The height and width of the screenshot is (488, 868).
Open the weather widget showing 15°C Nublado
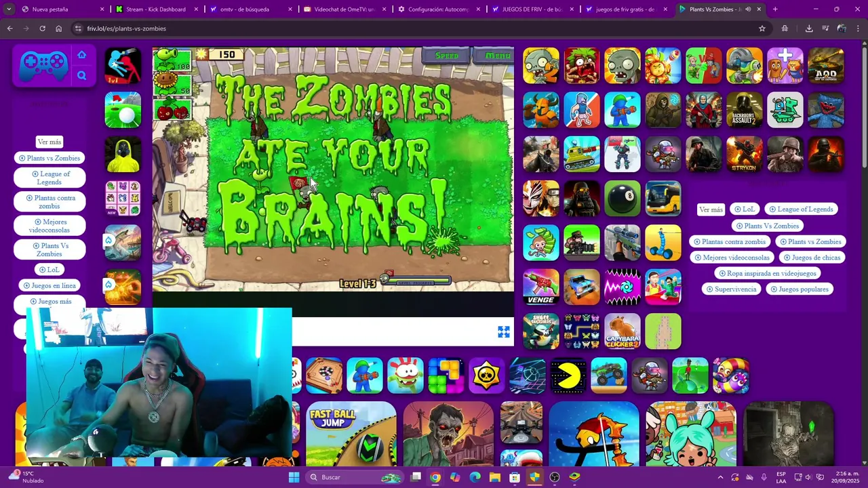click(x=24, y=477)
